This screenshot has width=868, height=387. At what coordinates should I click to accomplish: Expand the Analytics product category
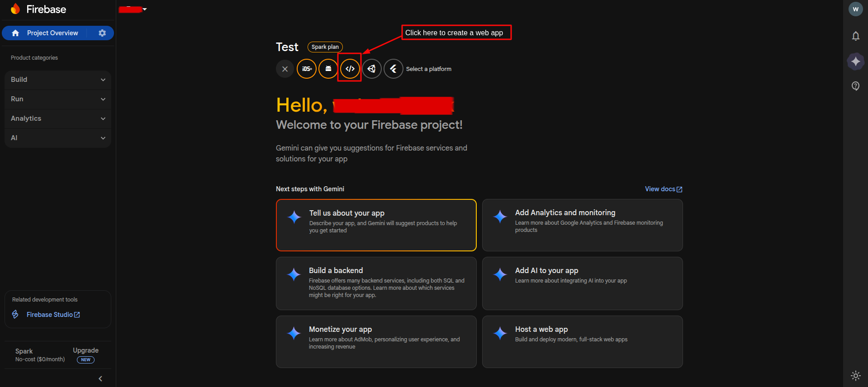click(58, 118)
